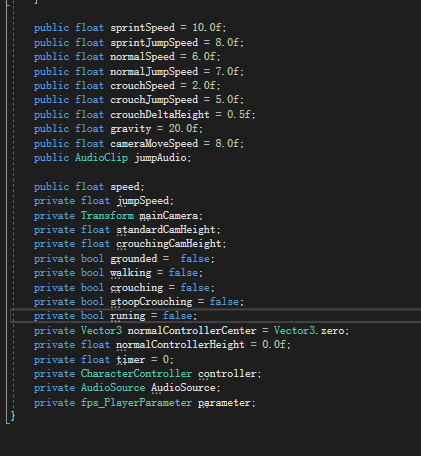Click the sprintSpeed variable name
Viewport: 421px width, 456px height.
point(142,28)
